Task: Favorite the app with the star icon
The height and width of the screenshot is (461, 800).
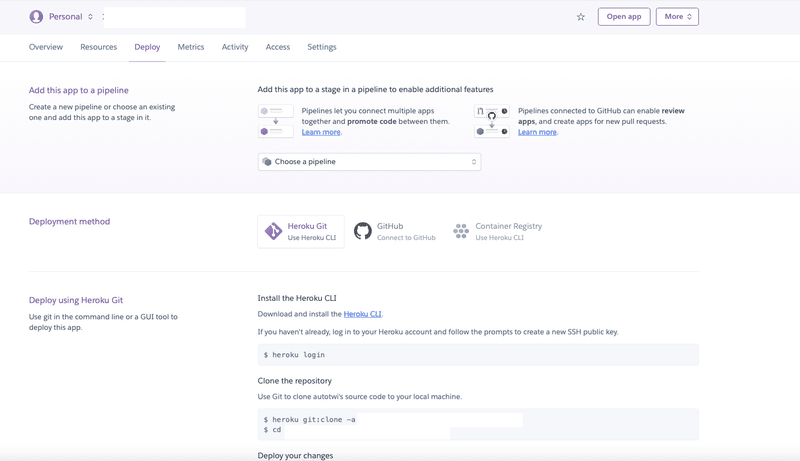Action: pyautogui.click(x=581, y=17)
